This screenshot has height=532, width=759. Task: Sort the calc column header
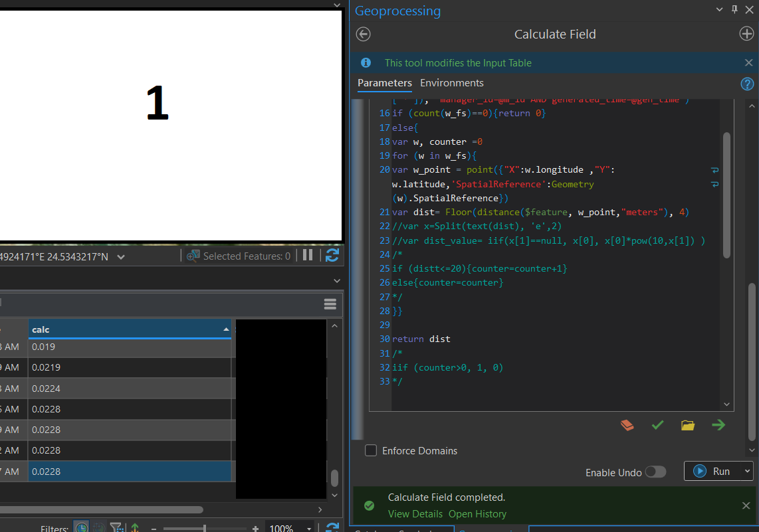click(130, 329)
